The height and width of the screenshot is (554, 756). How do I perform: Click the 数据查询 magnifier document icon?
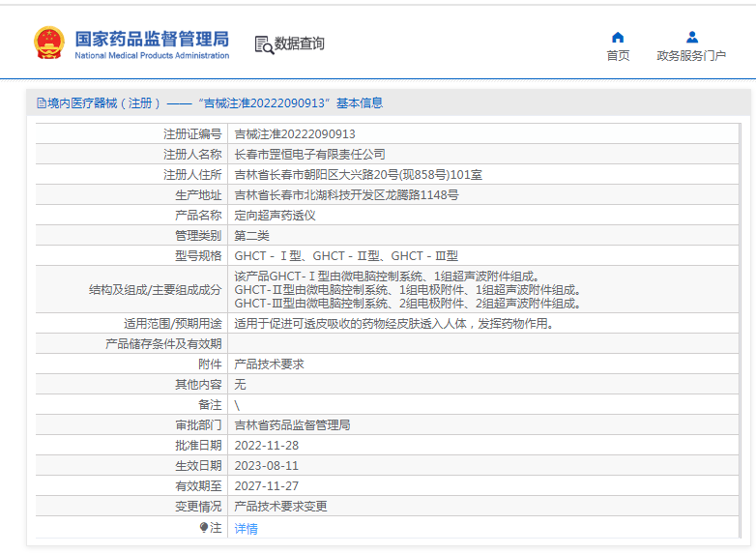pos(263,44)
